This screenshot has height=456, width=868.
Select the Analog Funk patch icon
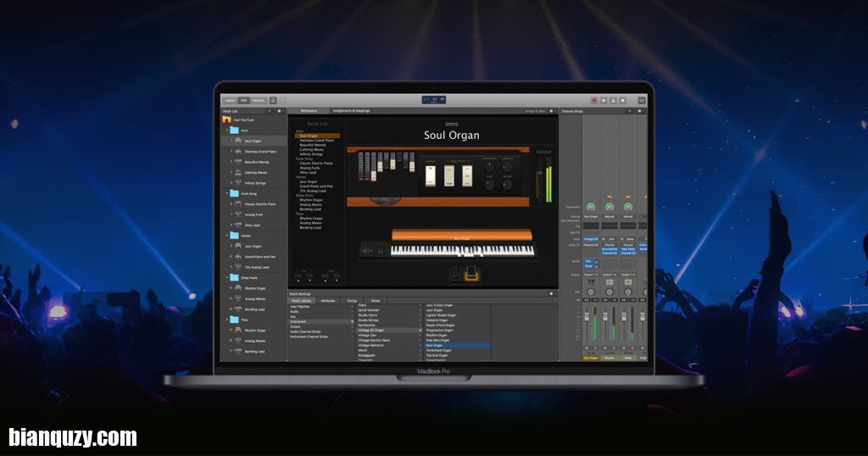(x=238, y=214)
